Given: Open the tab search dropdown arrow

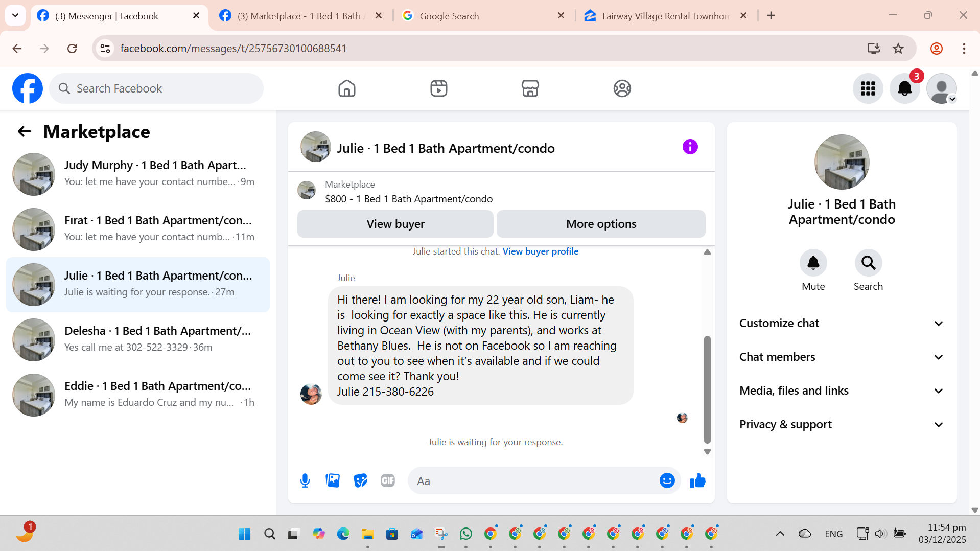Looking at the screenshot, I should 15,16.
